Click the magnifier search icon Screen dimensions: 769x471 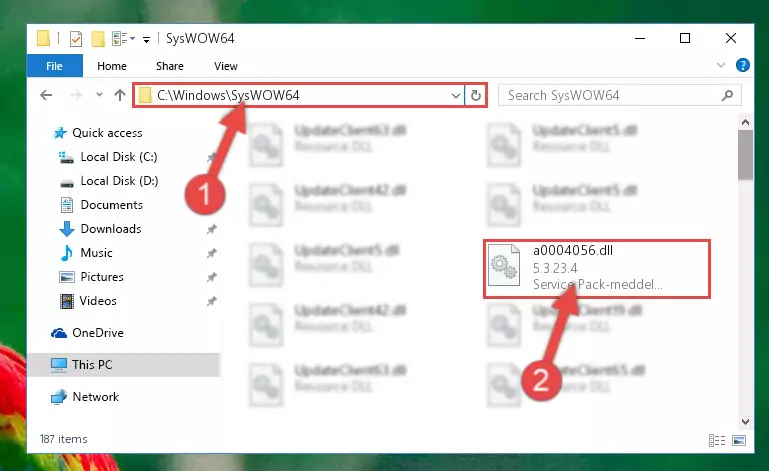[x=727, y=95]
